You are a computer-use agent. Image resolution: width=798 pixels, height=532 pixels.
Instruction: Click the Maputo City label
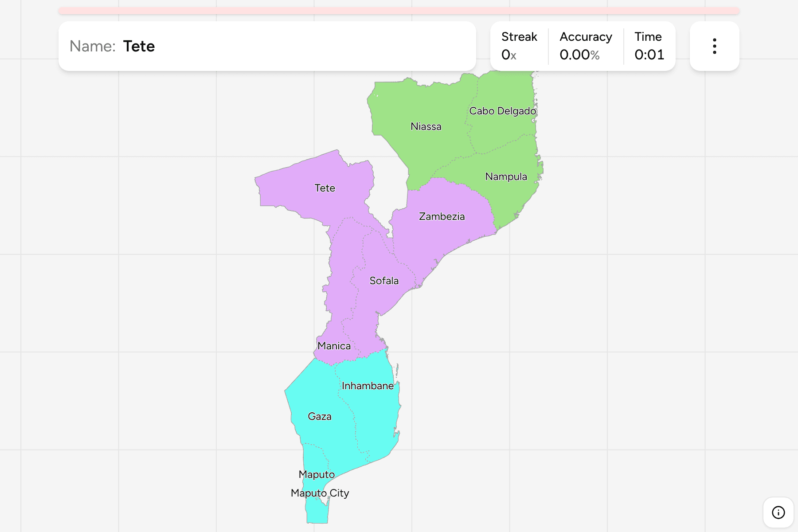coord(320,493)
